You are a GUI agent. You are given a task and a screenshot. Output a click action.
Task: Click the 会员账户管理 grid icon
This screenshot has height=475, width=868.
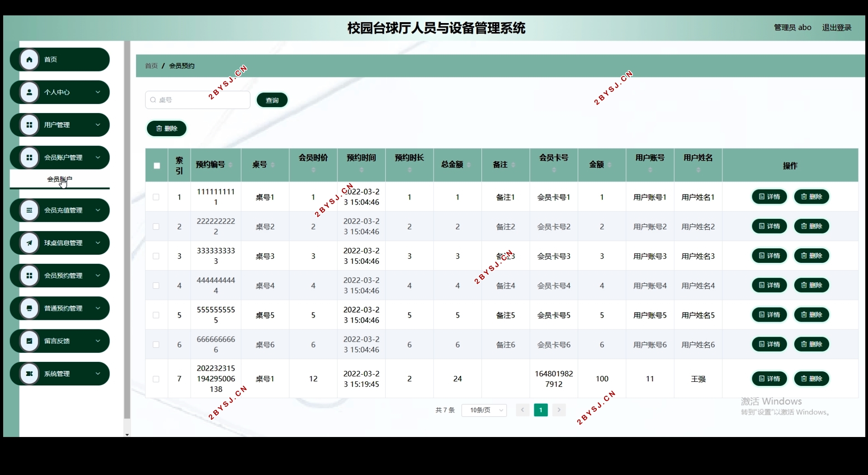pyautogui.click(x=29, y=157)
